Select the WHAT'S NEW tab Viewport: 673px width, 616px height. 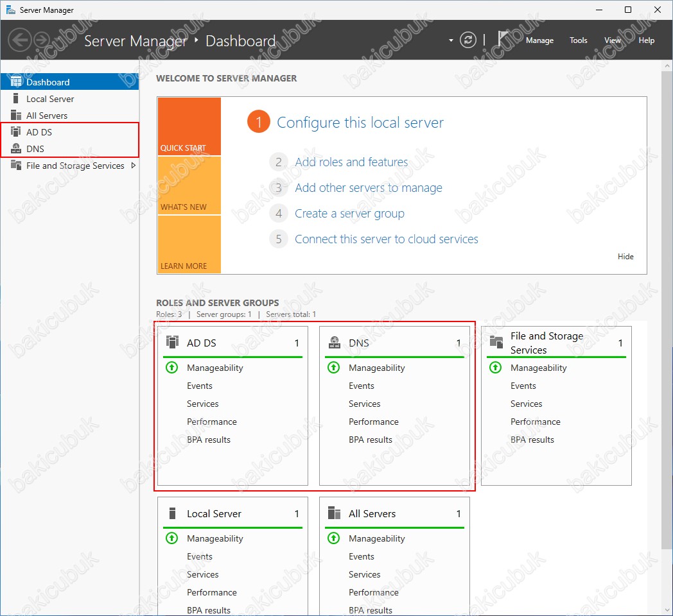click(189, 185)
